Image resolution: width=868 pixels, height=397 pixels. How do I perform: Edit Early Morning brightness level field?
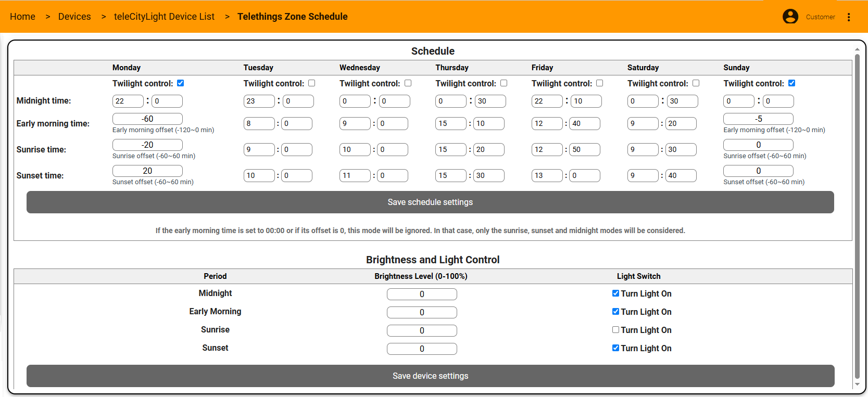tap(422, 312)
